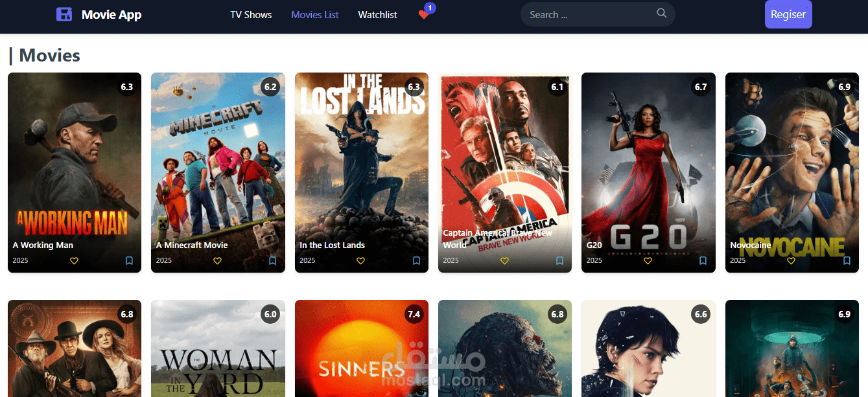Open the second-row poster rated 6.8 with three hats

coord(75,348)
